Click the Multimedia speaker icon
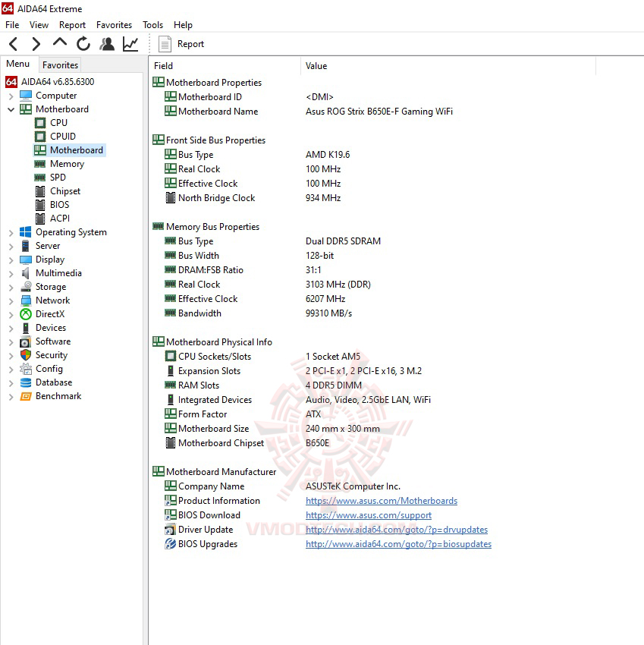644x645 pixels. tap(26, 273)
